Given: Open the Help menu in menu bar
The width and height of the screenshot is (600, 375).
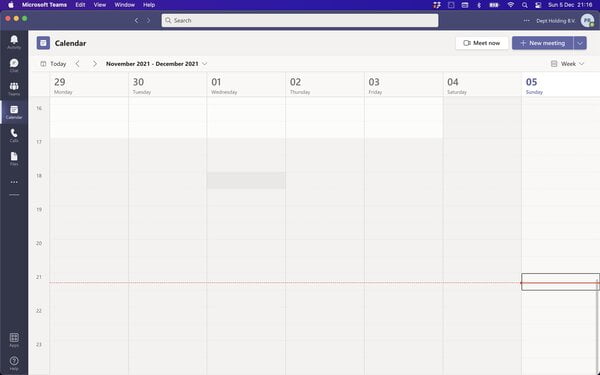Looking at the screenshot, I should (149, 5).
